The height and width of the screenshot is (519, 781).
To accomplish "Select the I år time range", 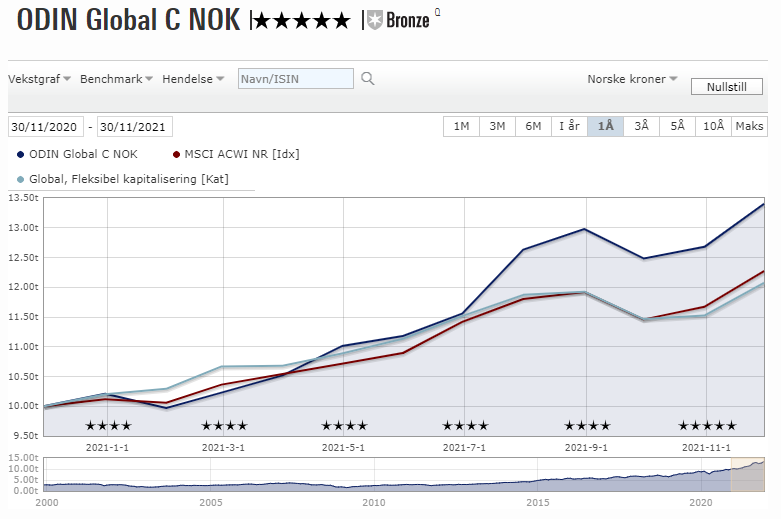I will [x=569, y=127].
